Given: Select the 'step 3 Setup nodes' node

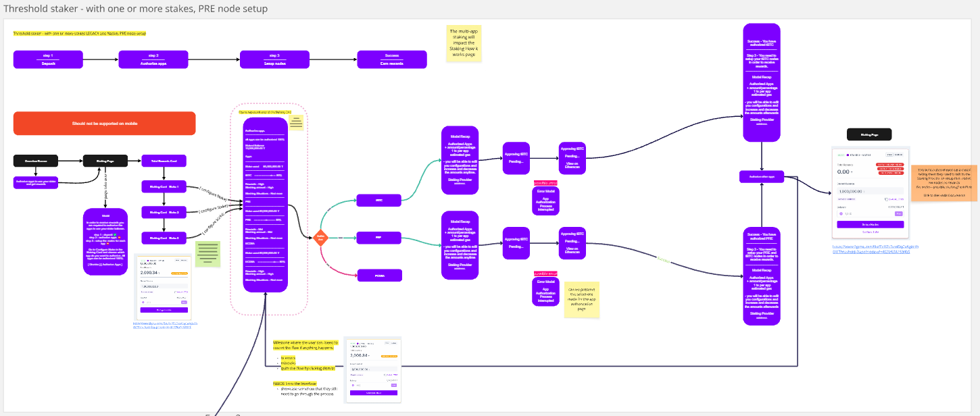Looking at the screenshot, I should click(274, 59).
